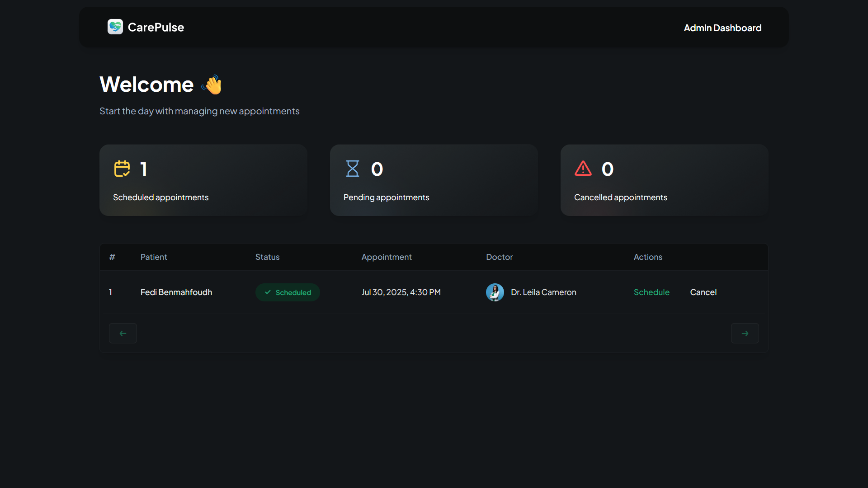Select the Scheduled appointments card
The width and height of the screenshot is (868, 488).
(203, 180)
